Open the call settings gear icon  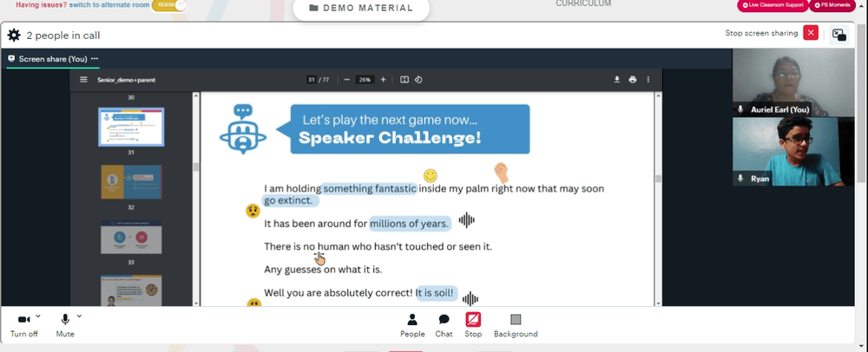coord(14,36)
